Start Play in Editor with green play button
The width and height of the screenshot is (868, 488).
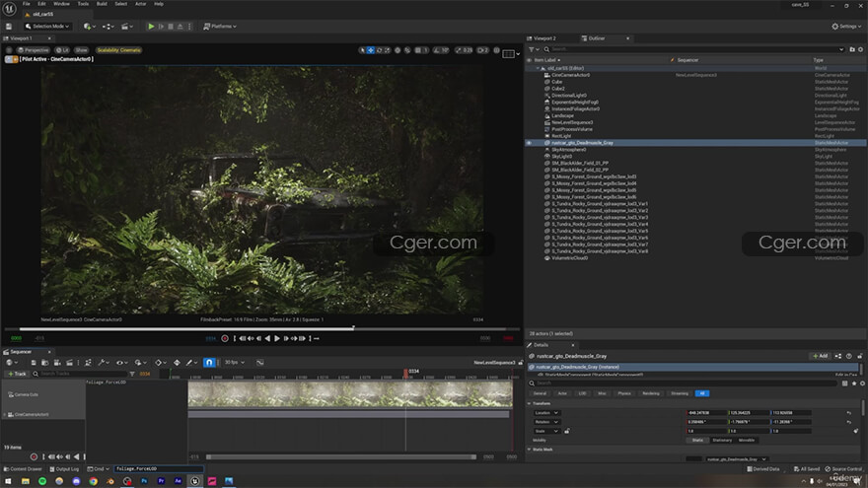tap(151, 26)
